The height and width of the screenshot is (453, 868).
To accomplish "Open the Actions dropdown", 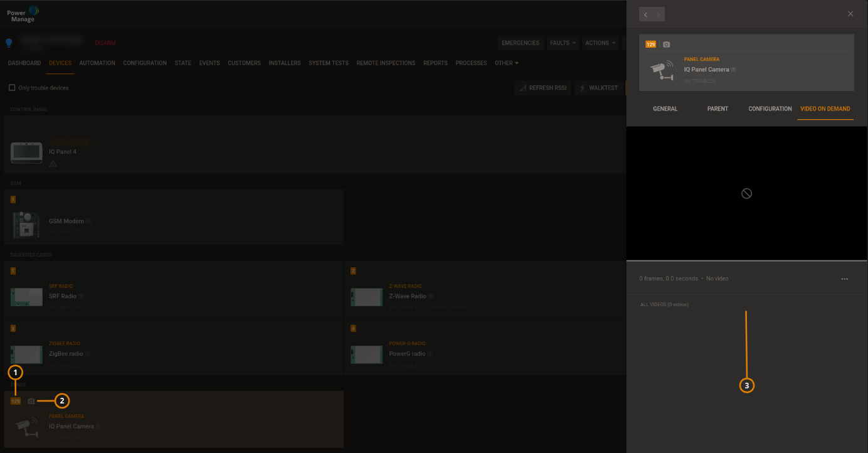I will [x=600, y=43].
